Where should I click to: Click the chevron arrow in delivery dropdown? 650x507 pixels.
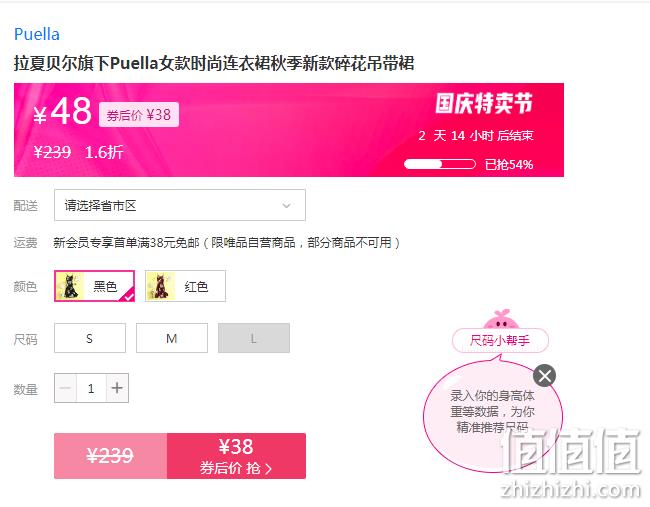[x=286, y=205]
